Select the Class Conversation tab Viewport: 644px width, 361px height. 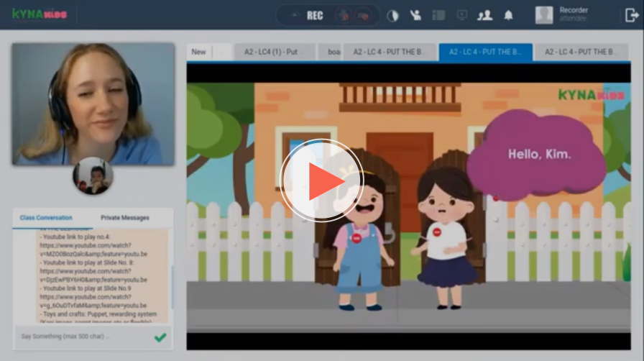tap(46, 218)
